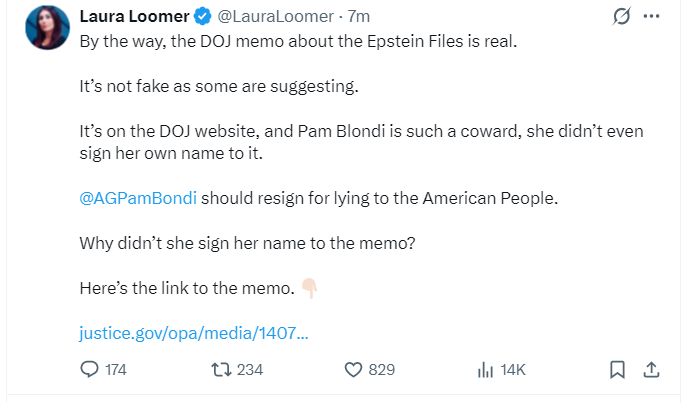Image resolution: width=689 pixels, height=403 pixels.
Task: Bookmark this post
Action: click(x=617, y=370)
